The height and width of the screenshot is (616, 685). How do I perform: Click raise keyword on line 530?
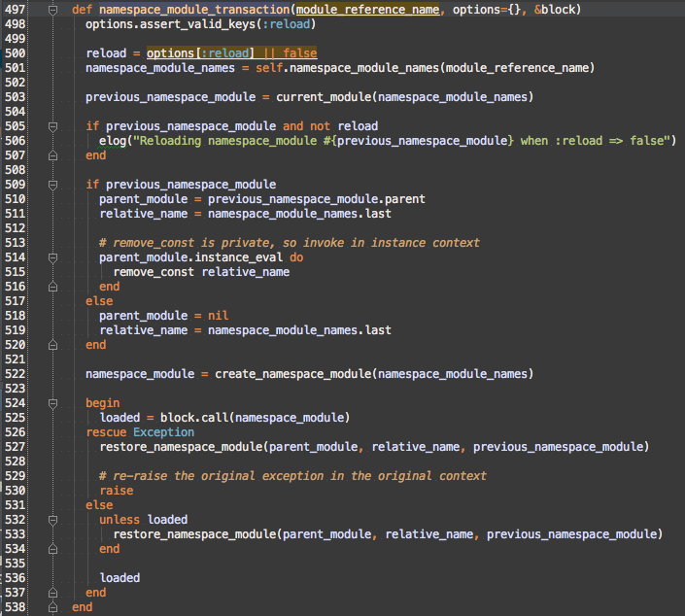117,491
